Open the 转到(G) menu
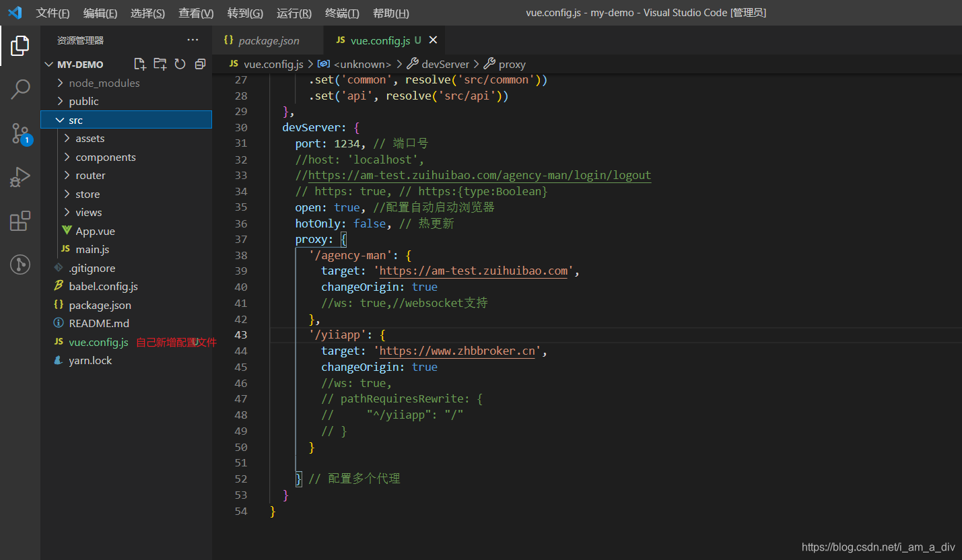Viewport: 962px width, 560px height. [245, 13]
